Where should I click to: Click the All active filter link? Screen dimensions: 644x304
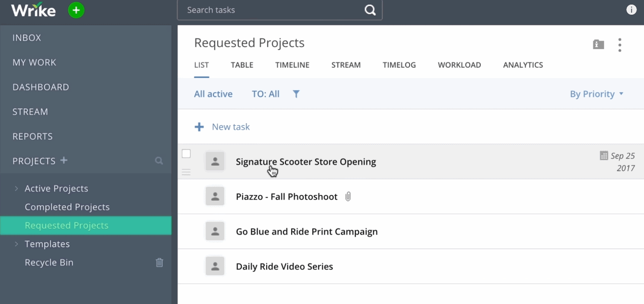tap(213, 94)
